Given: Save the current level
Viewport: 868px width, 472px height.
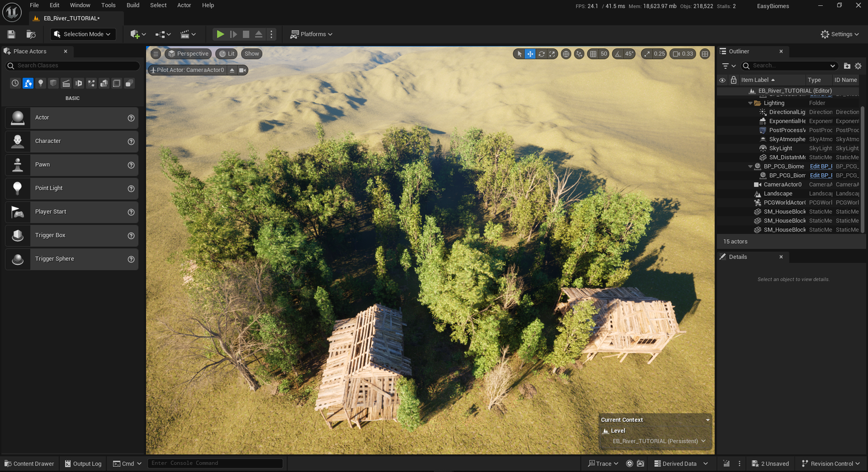Looking at the screenshot, I should point(10,34).
